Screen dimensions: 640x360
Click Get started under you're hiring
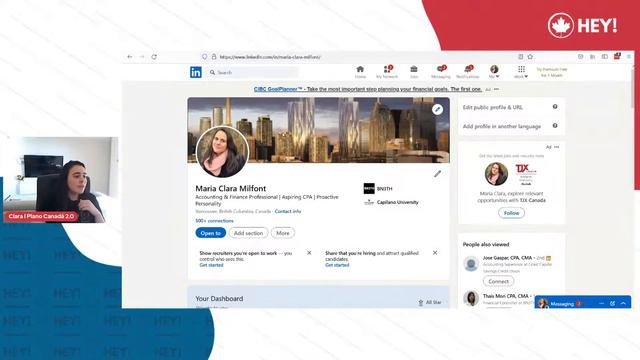click(x=337, y=265)
